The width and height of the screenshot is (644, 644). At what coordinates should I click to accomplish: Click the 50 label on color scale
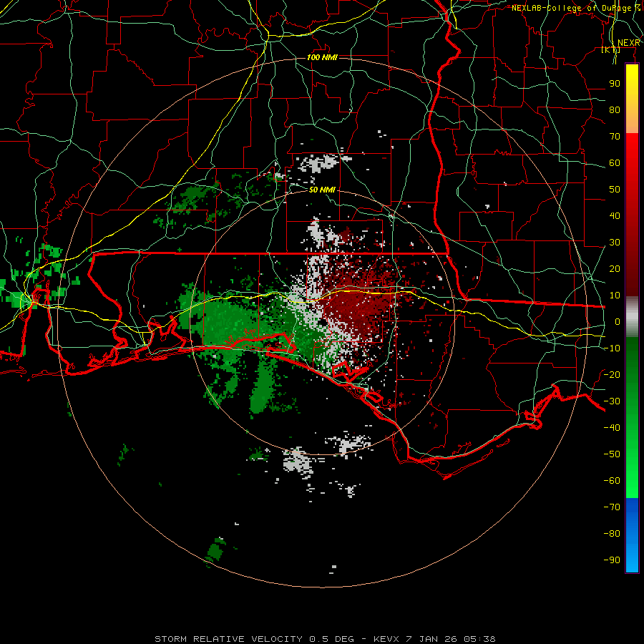pos(615,190)
